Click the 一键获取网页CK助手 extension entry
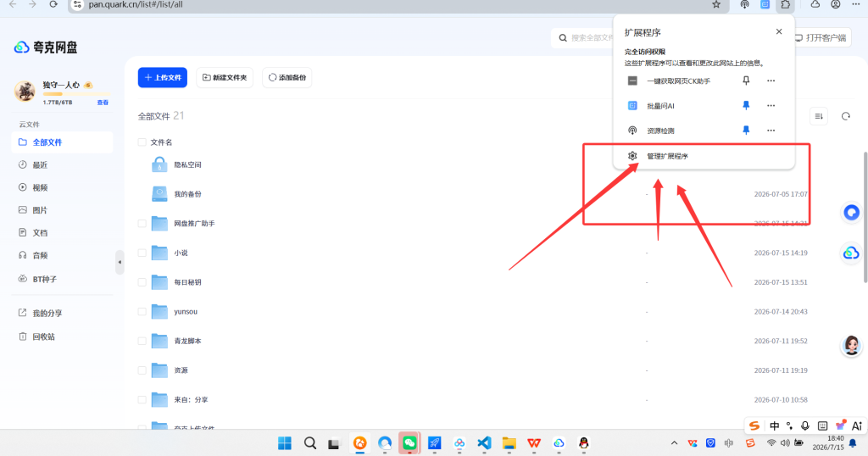This screenshot has width=868, height=456. click(x=678, y=81)
